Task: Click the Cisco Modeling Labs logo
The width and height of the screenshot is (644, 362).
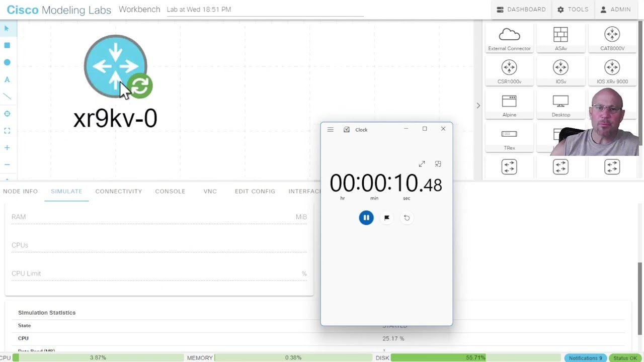Action: click(59, 10)
